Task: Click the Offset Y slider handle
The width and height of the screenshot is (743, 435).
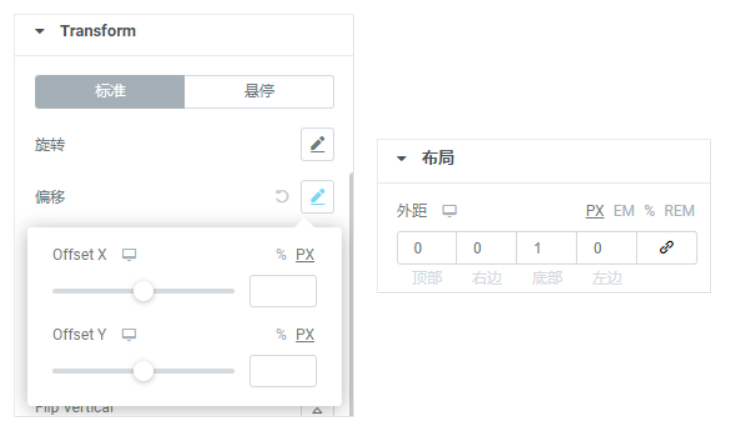Action: coord(144,371)
